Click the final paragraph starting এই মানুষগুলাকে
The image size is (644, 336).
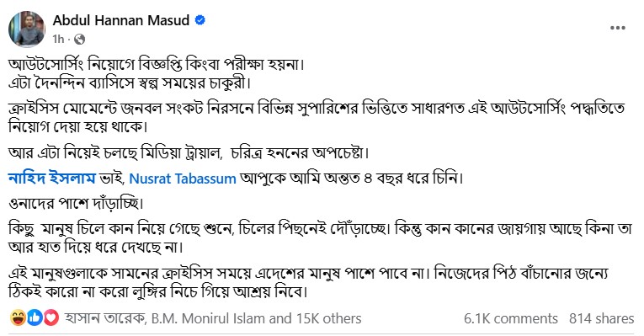click(x=308, y=283)
